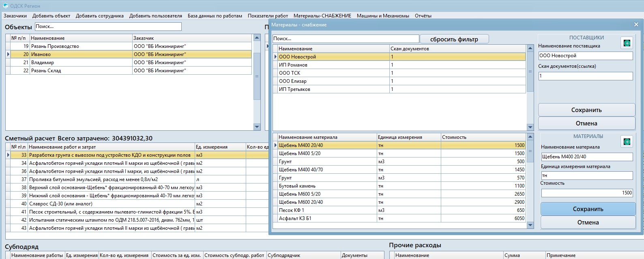Edit the Скан документов(ссылка) field
The image size is (644, 259).
click(x=586, y=76)
